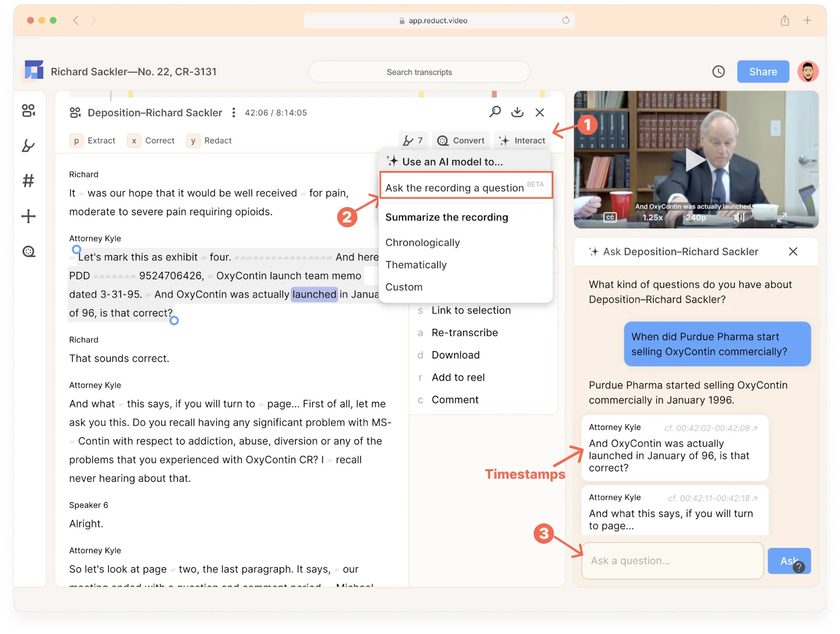Click the selection end handle
The width and height of the screenshot is (840, 634).
pos(174,320)
